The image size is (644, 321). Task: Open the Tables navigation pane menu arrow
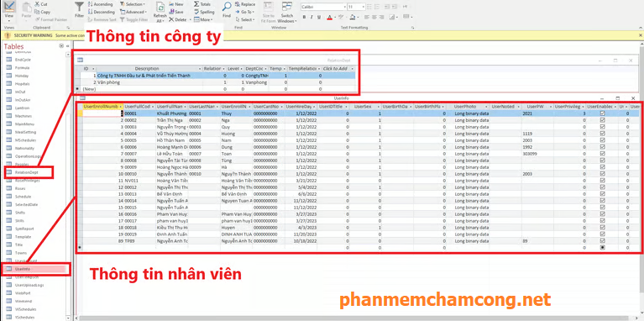tap(61, 46)
